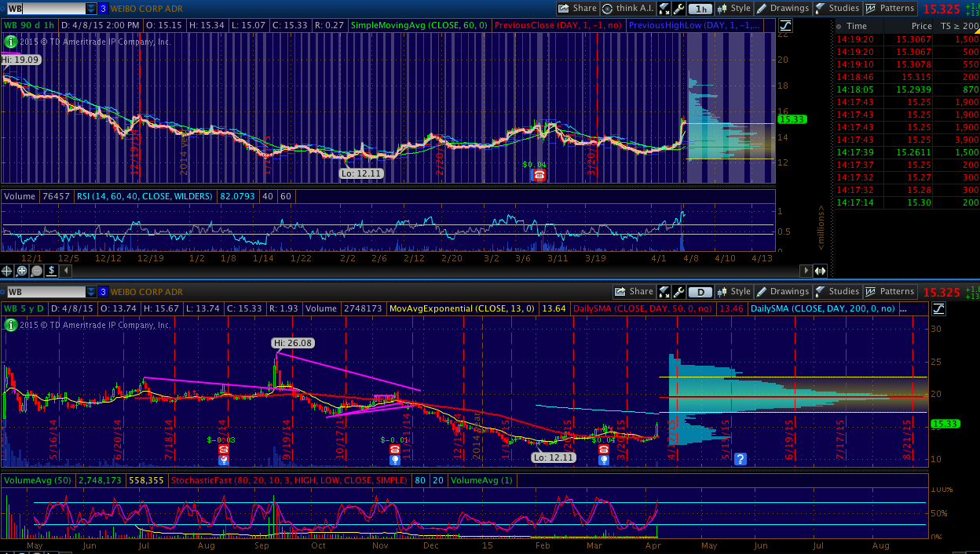Open the upper WB symbol dropdown arrow

coord(92,9)
